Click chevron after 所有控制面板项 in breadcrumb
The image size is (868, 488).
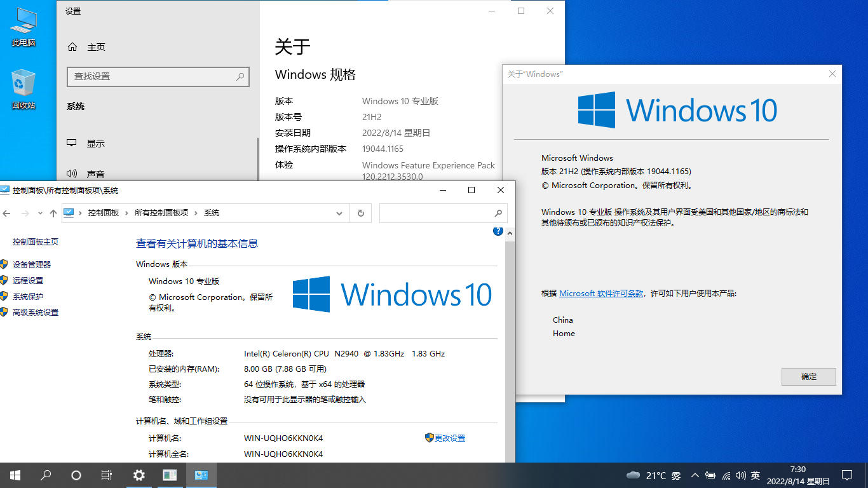[x=196, y=213]
